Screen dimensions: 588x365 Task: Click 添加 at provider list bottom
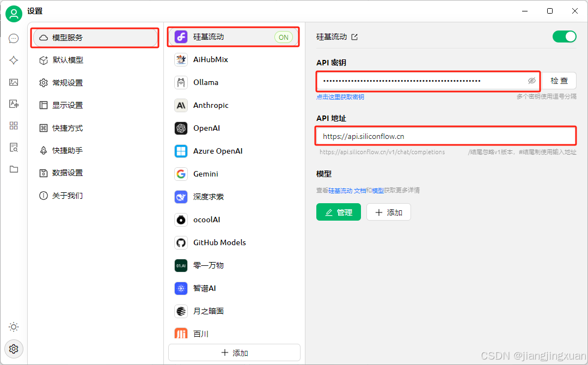point(234,352)
